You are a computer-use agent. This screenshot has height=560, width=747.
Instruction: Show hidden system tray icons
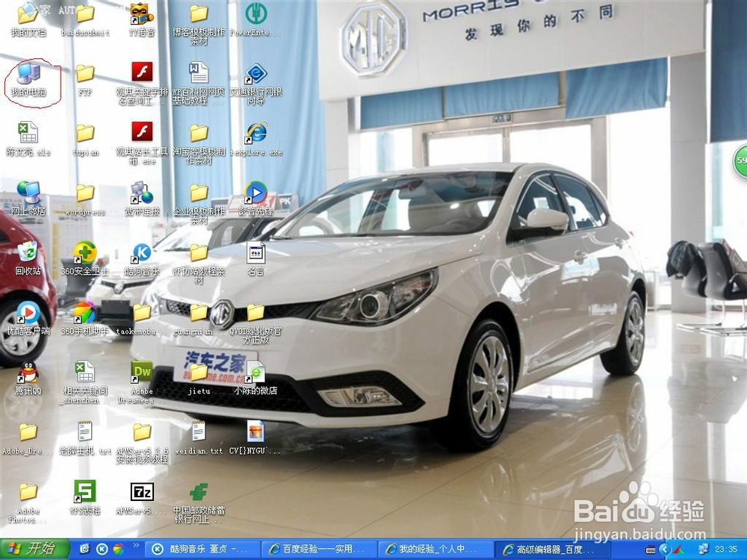(x=664, y=550)
